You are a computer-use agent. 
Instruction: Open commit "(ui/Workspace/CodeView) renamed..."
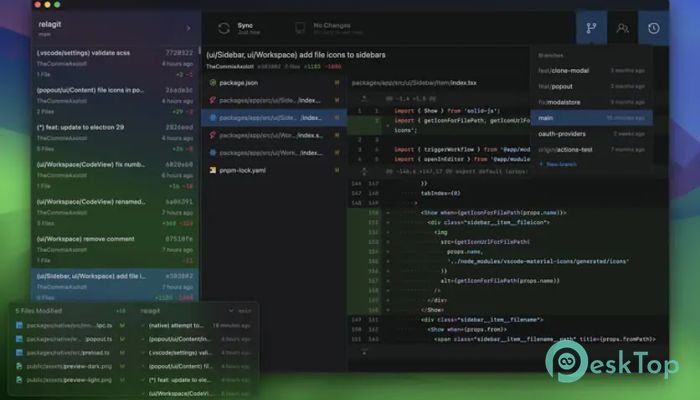(x=115, y=212)
